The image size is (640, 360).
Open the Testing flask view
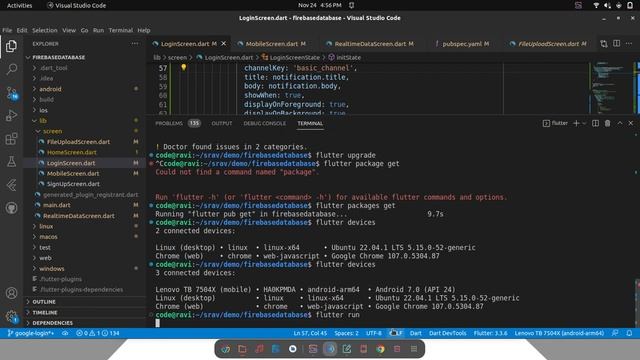(x=11, y=162)
